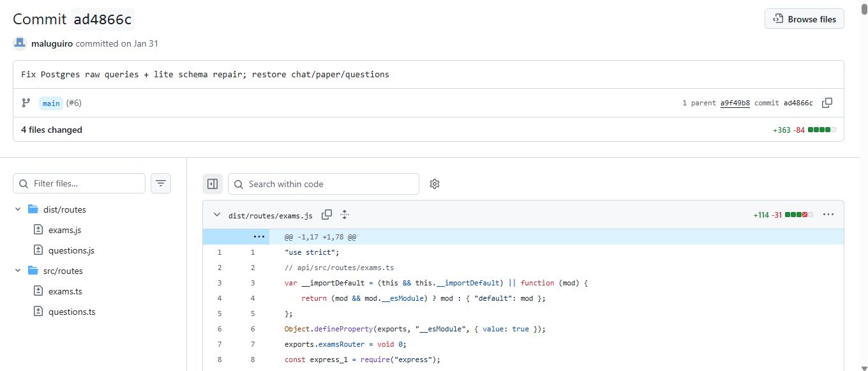Open the maluguiro author profile link
The image size is (868, 371).
(52, 44)
